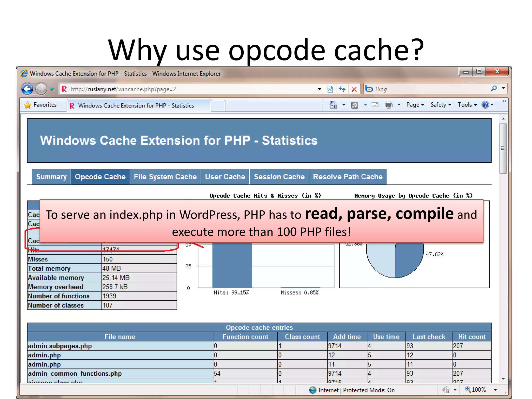Click the Internet Protected Mode status zone
The width and height of the screenshot is (532, 399).
[352, 390]
